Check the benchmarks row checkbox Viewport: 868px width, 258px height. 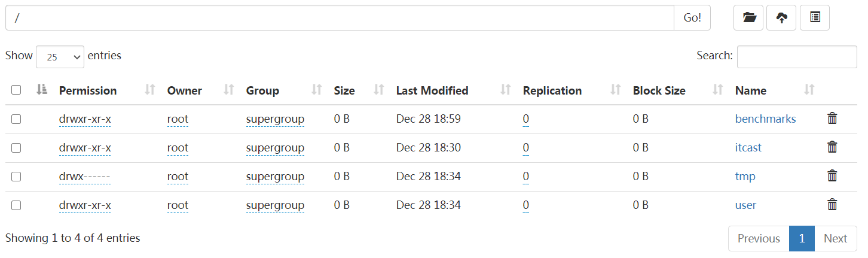[16, 119]
